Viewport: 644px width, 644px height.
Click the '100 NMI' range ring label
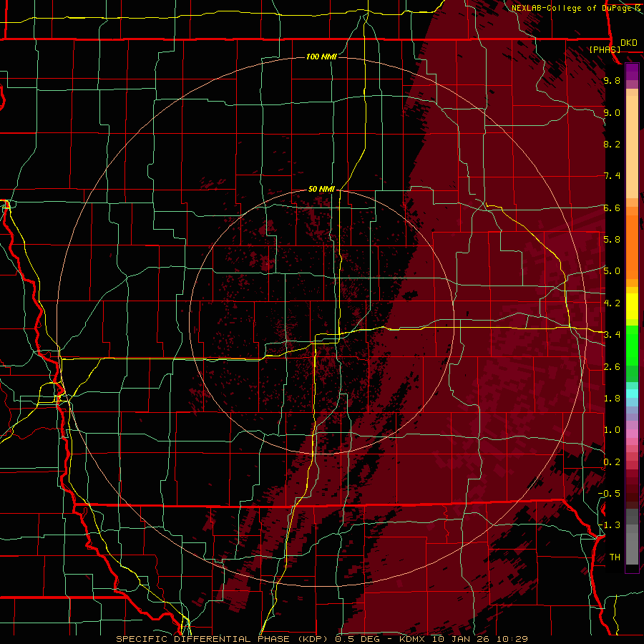321,57
